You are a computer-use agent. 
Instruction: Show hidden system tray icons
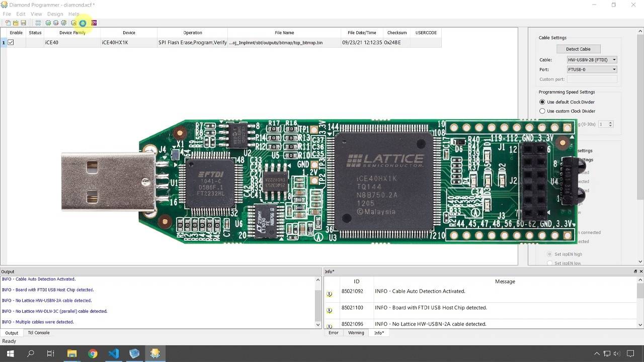pyautogui.click(x=597, y=353)
